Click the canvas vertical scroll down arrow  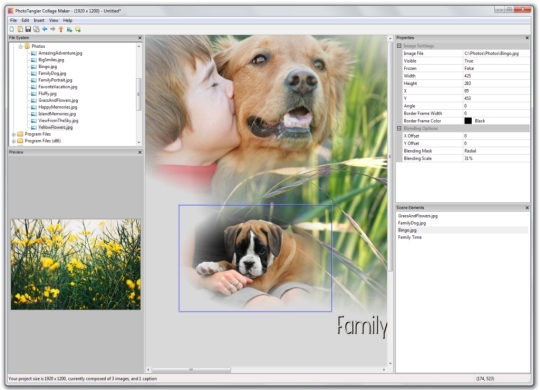(390, 363)
